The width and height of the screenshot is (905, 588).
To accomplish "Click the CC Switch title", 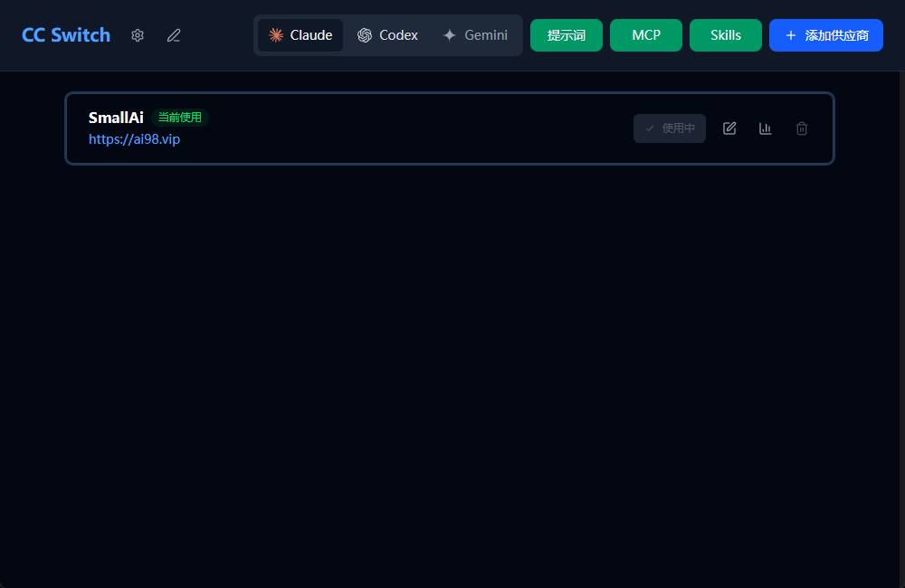I will pyautogui.click(x=66, y=35).
